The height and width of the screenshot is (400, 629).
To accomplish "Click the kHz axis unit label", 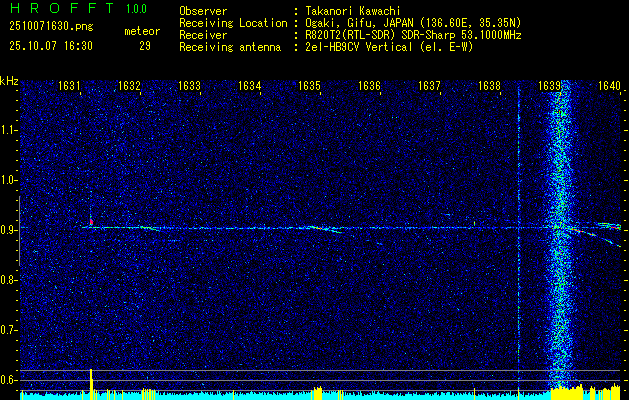I will point(9,81).
